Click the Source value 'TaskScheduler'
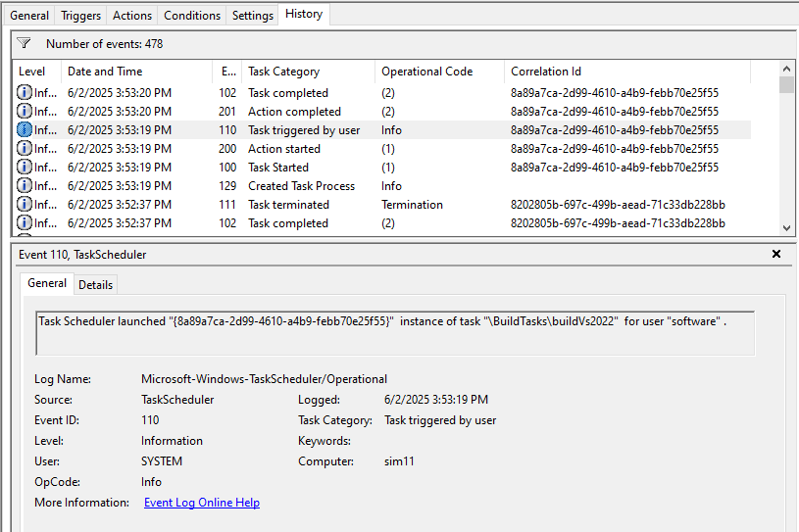The width and height of the screenshot is (799, 532). coord(177,400)
